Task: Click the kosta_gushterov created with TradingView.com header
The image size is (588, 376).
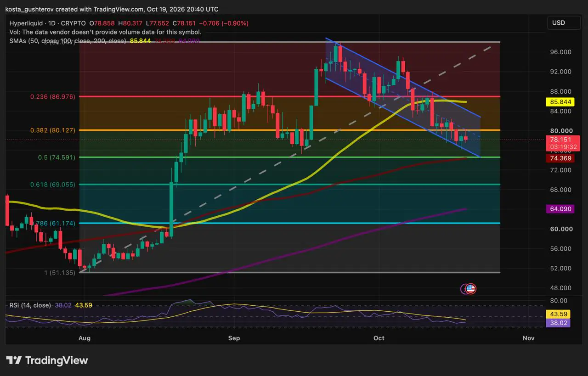Action: [x=112, y=9]
